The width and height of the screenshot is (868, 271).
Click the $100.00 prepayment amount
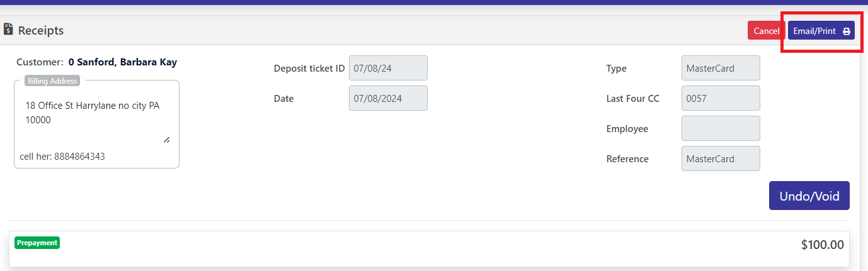pos(822,245)
